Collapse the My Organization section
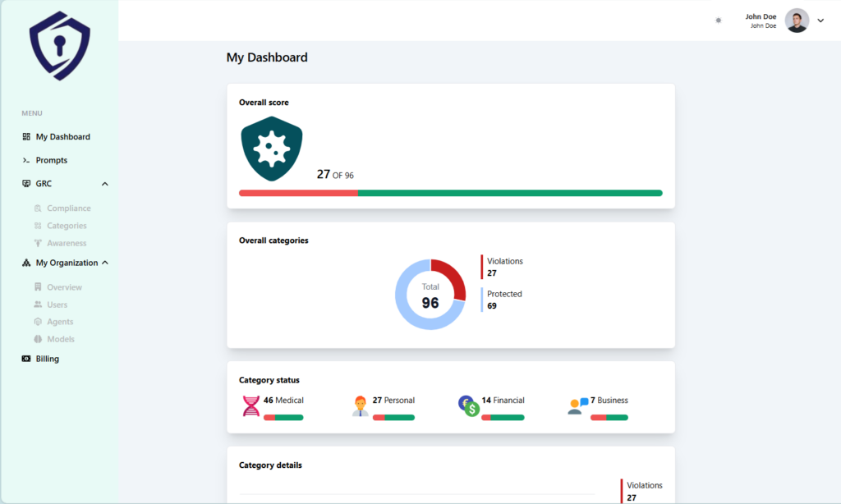This screenshot has width=841, height=504. point(104,263)
